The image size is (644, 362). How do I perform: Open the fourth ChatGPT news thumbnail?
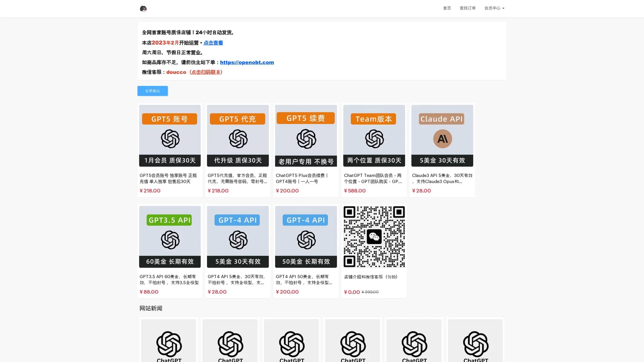point(353,341)
